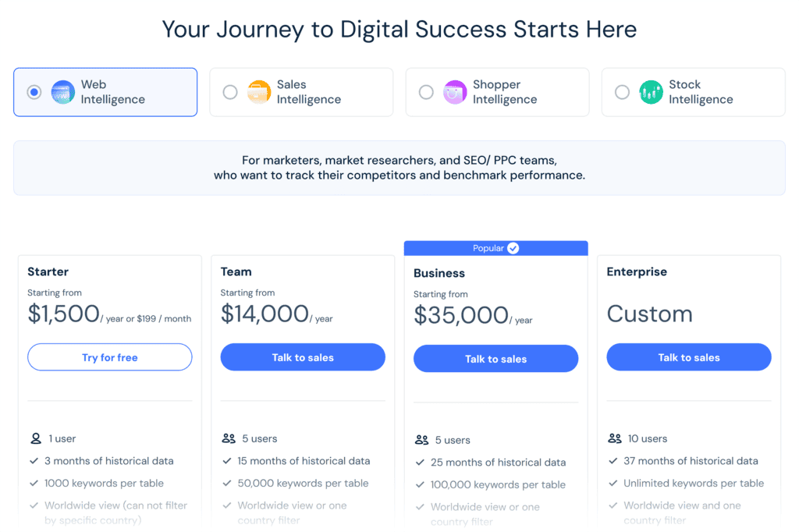Click the Enterprise plan users icon

pos(615,438)
